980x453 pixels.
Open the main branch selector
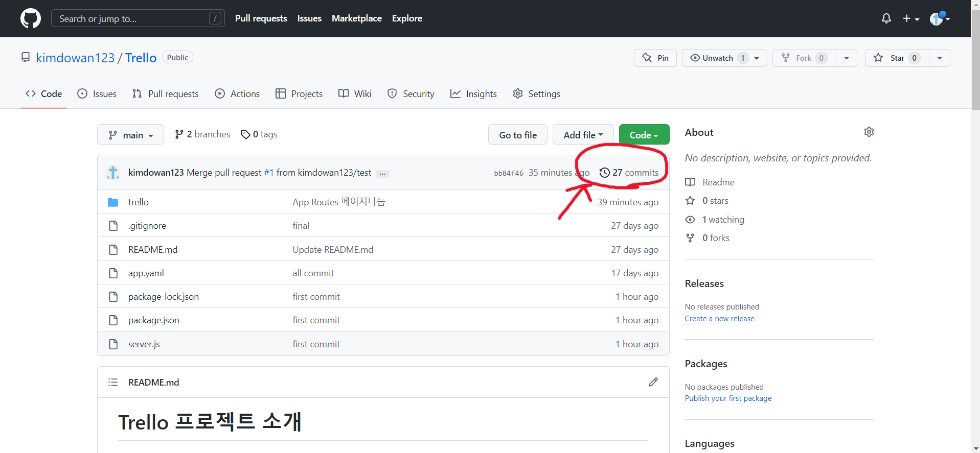130,135
